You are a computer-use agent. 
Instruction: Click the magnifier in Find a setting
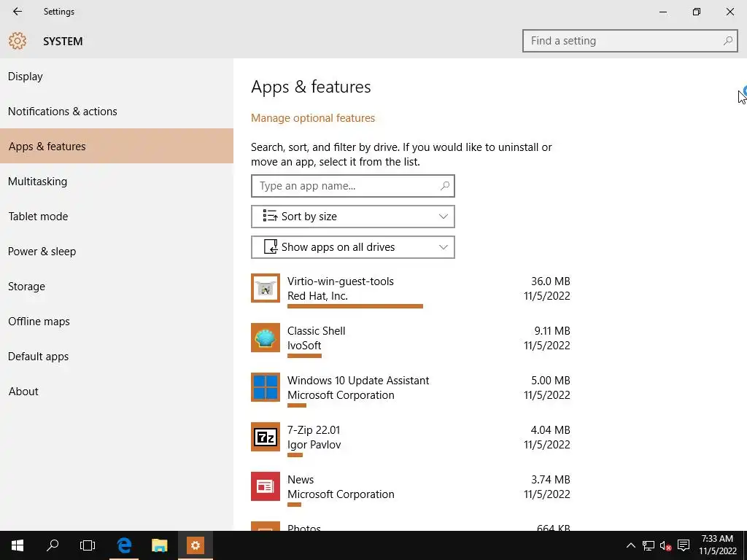coord(727,41)
